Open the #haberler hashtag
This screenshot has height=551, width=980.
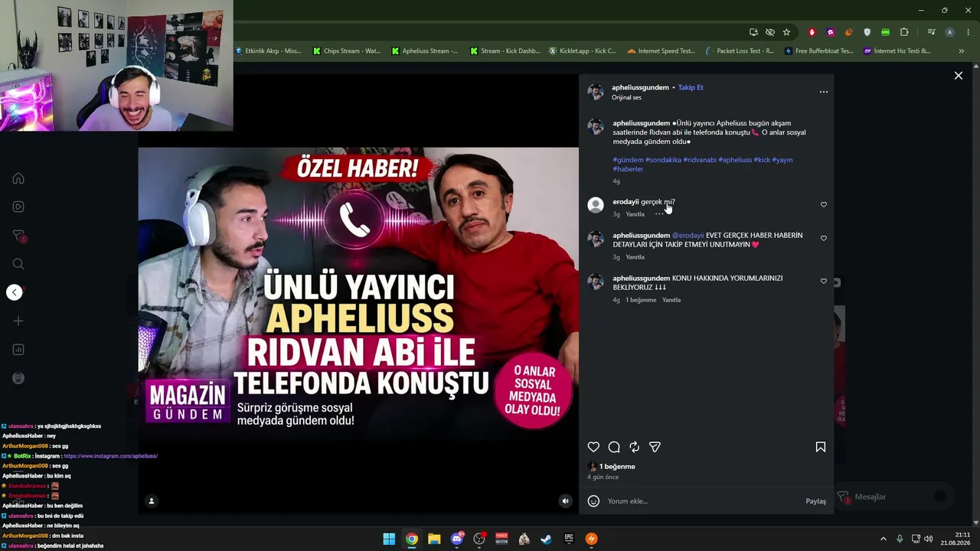tap(628, 169)
